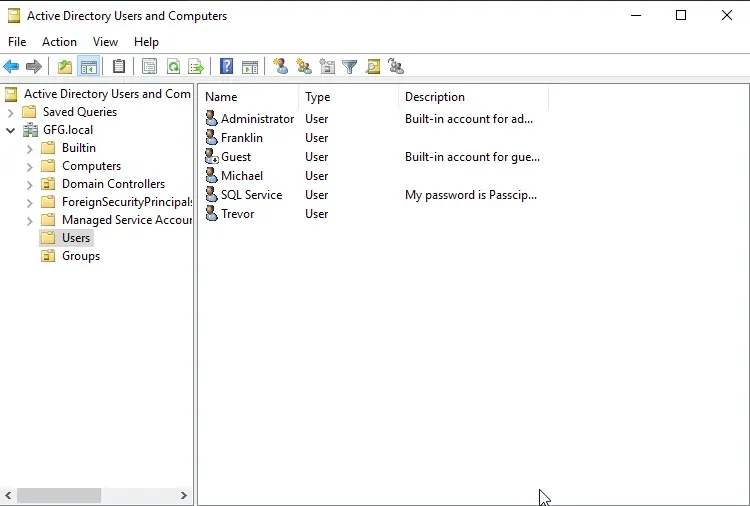The width and height of the screenshot is (750, 506).
Task: Expand the Saved Queries node
Action: [x=11, y=113]
